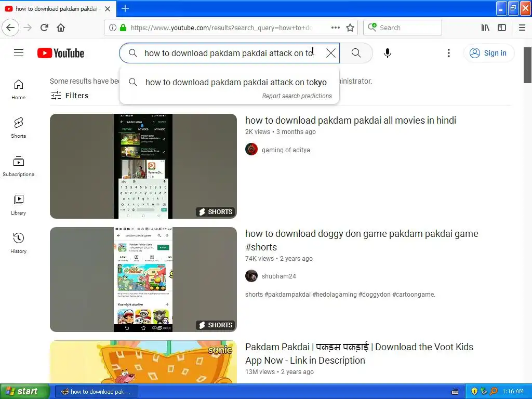Open the doggy don game video thumbnail
Viewport: 532px width, 399px height.
coord(143,279)
